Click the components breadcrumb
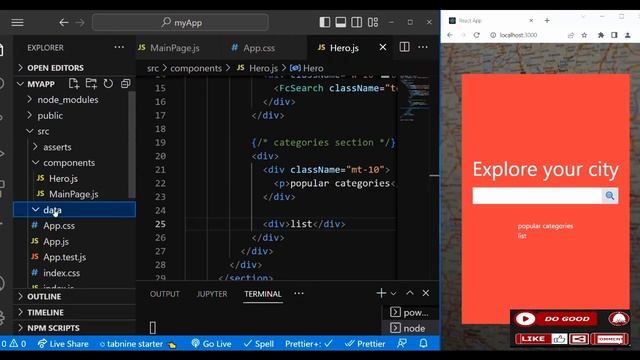The height and width of the screenshot is (360, 640). pyautogui.click(x=196, y=68)
